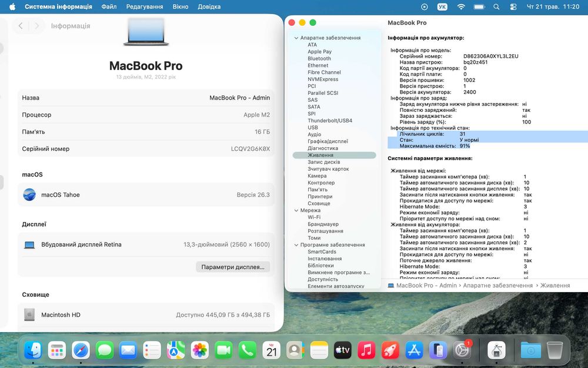Select Брандмауер in sidebar
588x368 pixels.
click(x=323, y=224)
